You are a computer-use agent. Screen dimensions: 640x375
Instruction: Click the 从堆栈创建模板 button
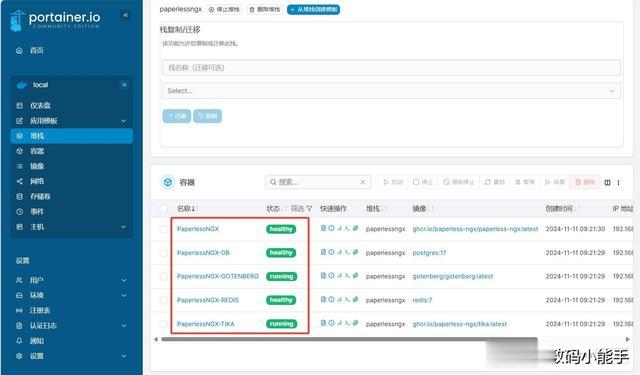tap(313, 9)
